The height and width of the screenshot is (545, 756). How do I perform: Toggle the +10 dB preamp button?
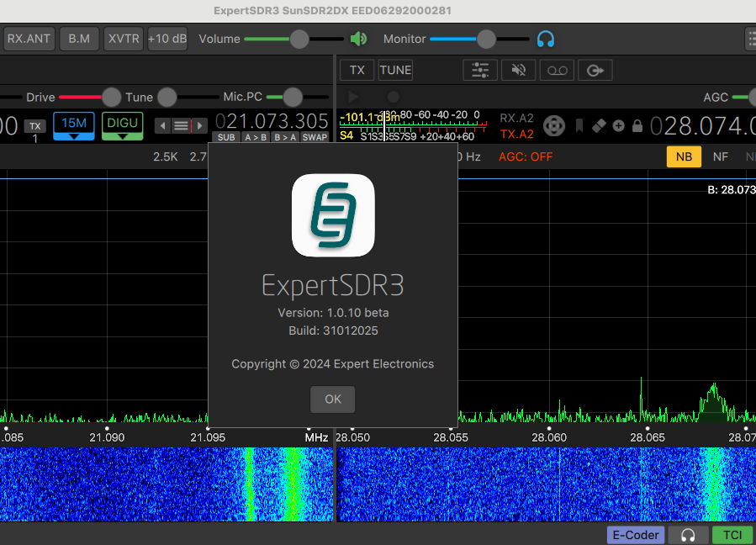tap(167, 39)
